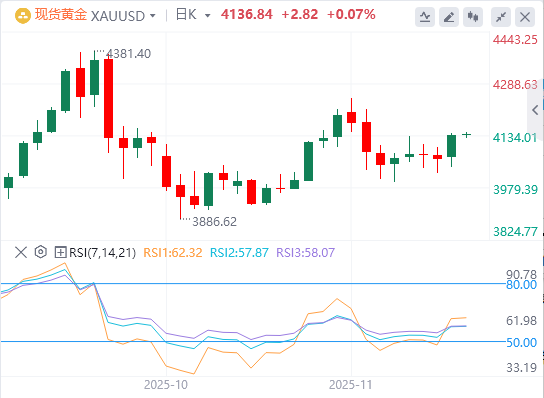The image size is (544, 398).
Task: Click the gold XAUUSD coin icon
Action: [23, 16]
